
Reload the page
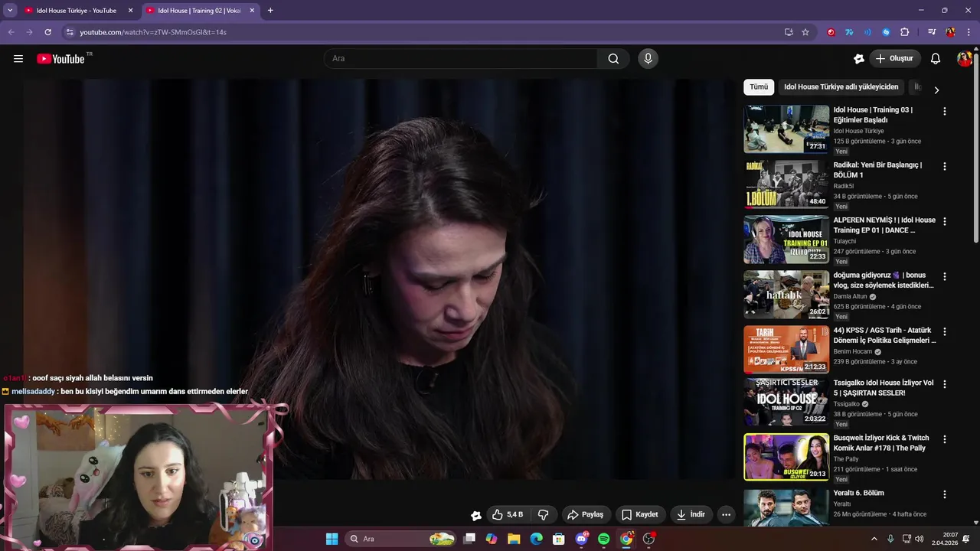47,32
